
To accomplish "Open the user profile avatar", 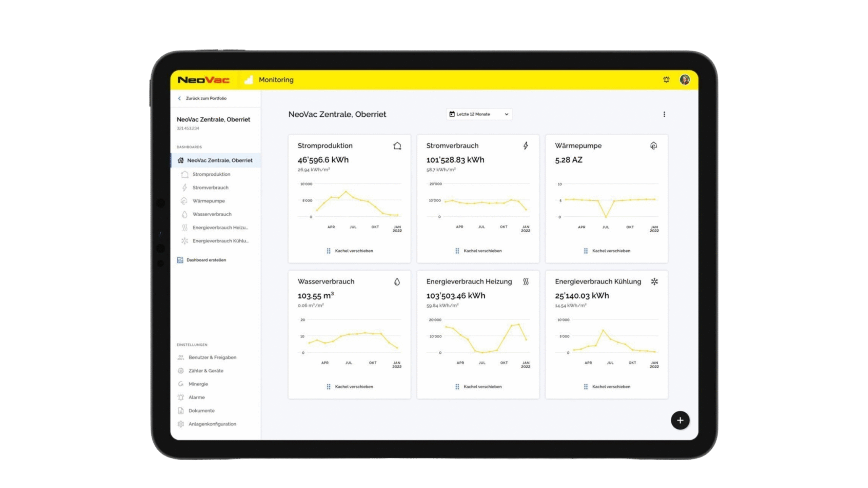I will pos(685,80).
